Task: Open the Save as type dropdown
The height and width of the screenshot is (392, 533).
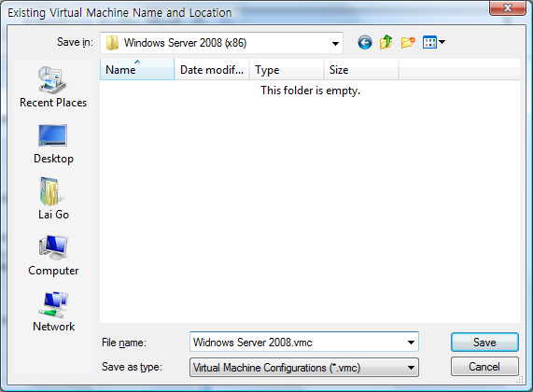Action: coord(304,368)
